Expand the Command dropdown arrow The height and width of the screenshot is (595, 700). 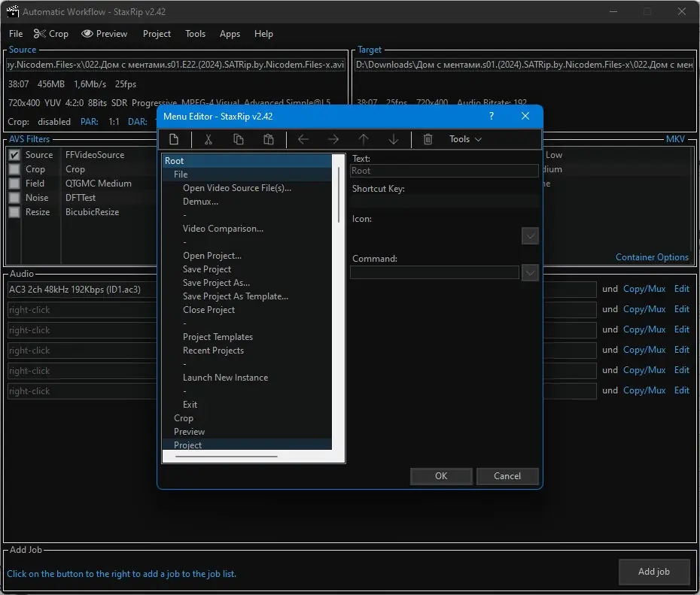530,273
